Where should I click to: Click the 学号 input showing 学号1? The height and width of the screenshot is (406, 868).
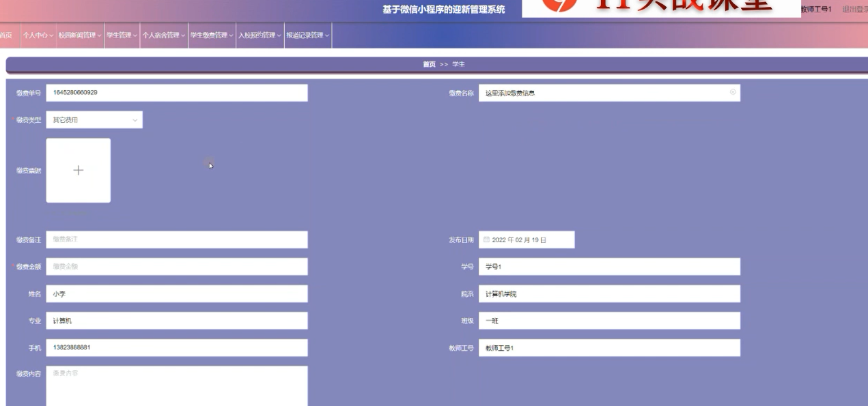coord(609,267)
